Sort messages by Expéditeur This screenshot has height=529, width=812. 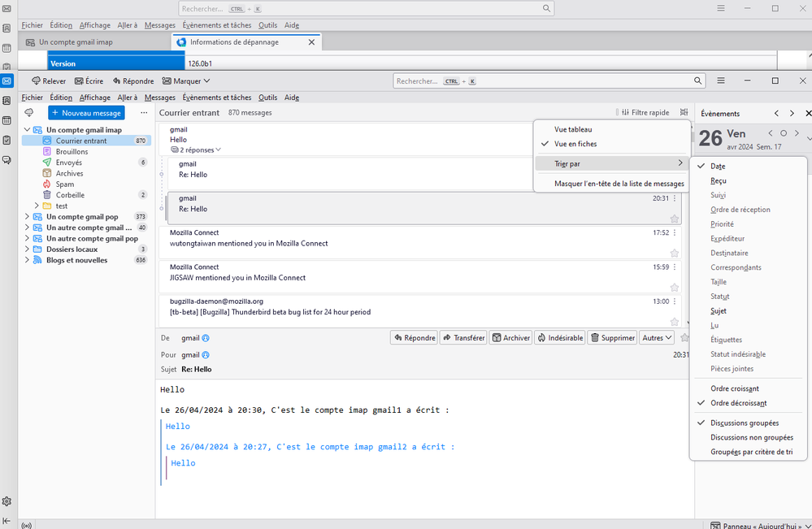pos(727,239)
